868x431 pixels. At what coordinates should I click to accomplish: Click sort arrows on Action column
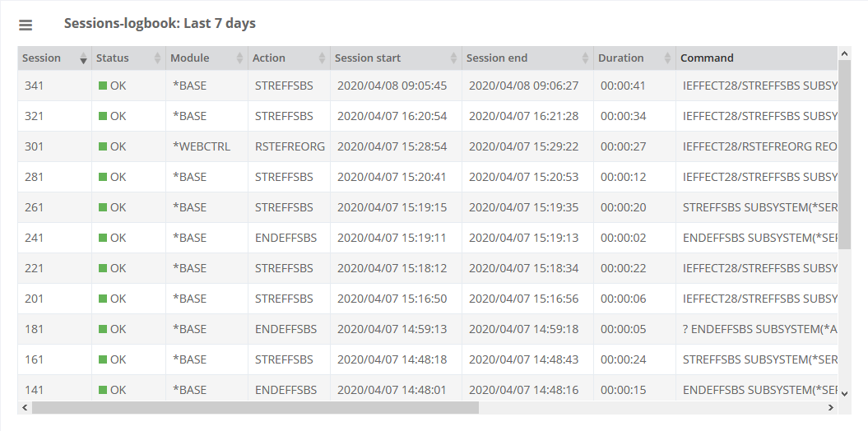click(322, 58)
